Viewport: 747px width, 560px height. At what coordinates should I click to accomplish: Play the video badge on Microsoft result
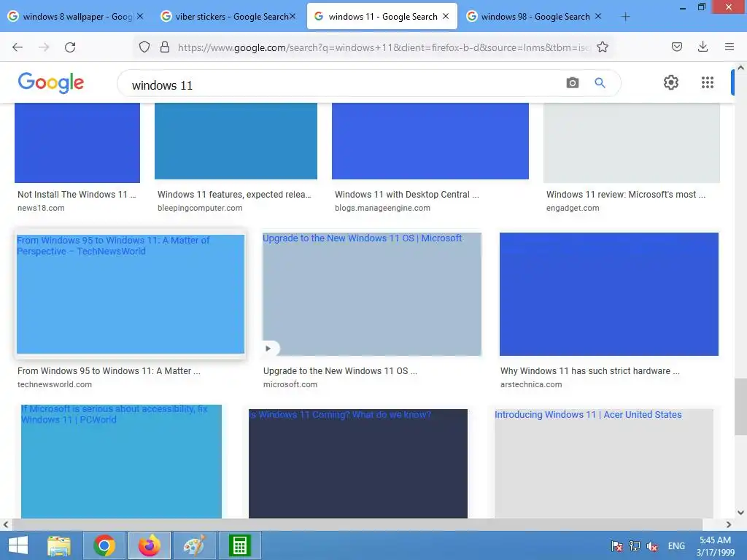pos(268,349)
